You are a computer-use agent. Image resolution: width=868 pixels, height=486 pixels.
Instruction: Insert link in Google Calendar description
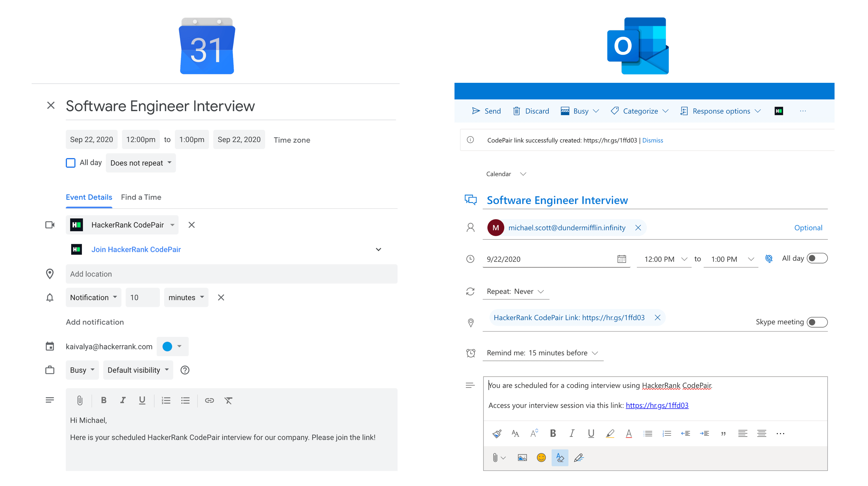pyautogui.click(x=209, y=400)
